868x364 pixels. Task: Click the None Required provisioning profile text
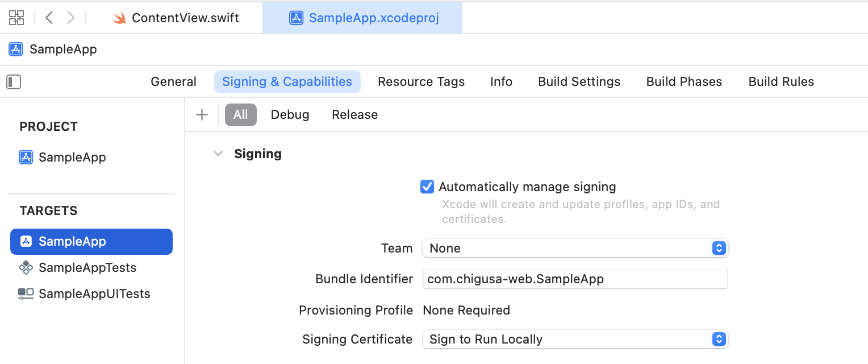click(466, 311)
